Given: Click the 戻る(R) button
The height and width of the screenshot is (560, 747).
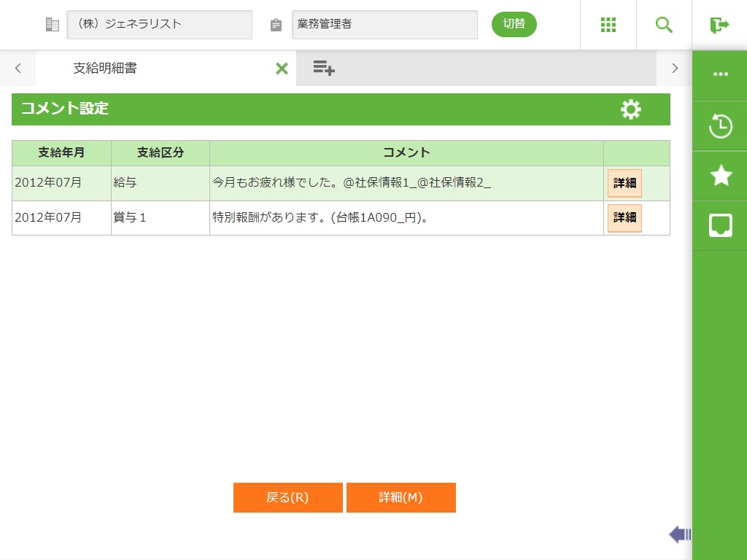Looking at the screenshot, I should (x=287, y=498).
